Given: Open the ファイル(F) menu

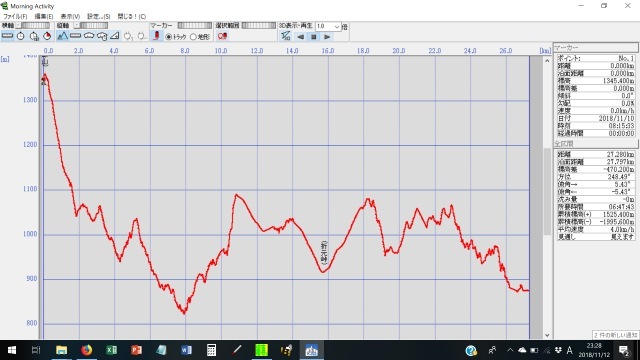Looking at the screenshot, I should point(15,16).
